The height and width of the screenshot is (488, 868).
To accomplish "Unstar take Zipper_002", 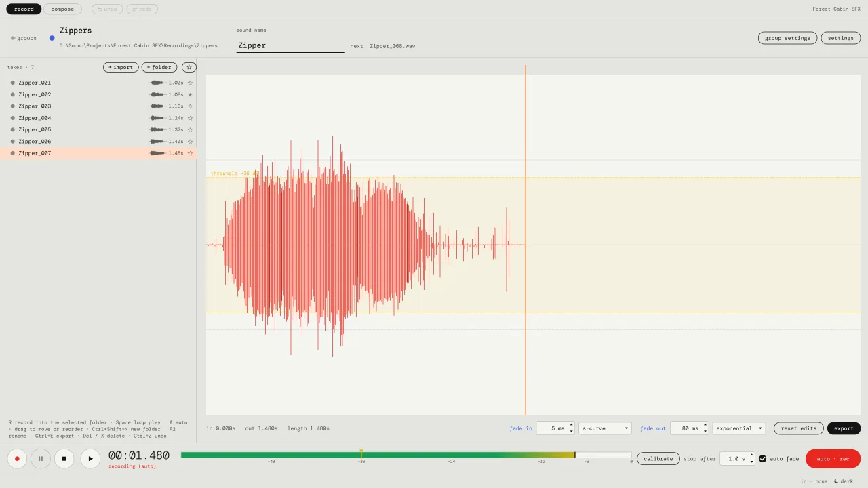I will coord(190,95).
